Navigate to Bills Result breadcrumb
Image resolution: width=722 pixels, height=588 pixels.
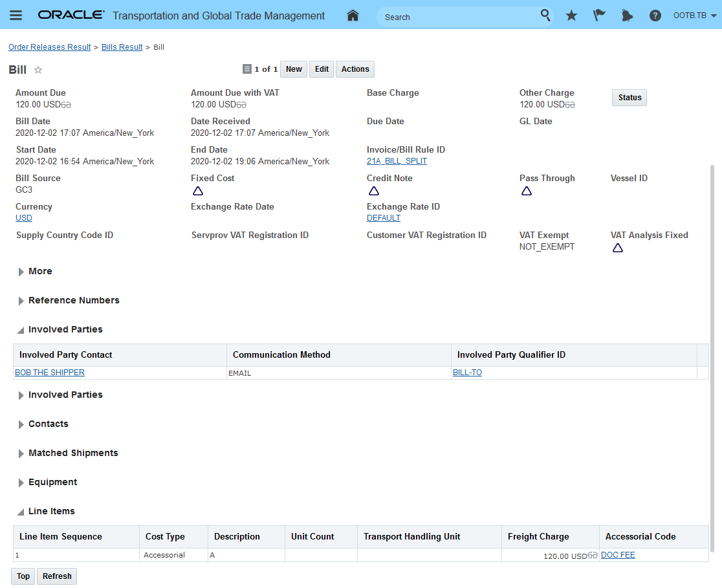coord(122,47)
